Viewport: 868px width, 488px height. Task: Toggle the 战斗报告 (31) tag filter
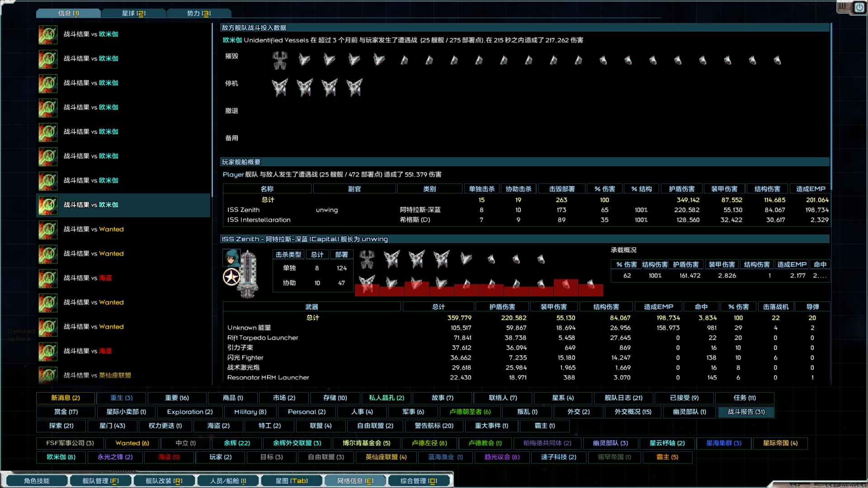click(746, 412)
